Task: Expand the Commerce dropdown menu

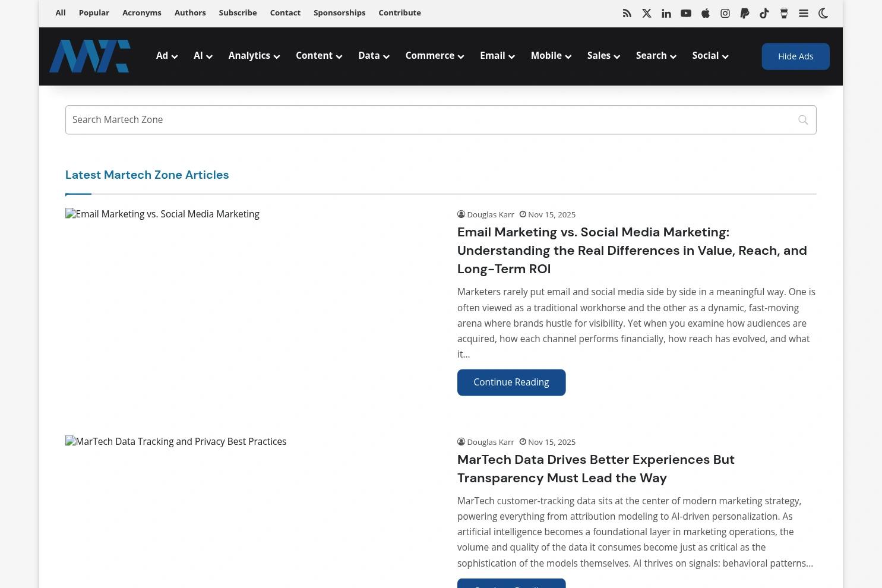Action: pos(434,56)
